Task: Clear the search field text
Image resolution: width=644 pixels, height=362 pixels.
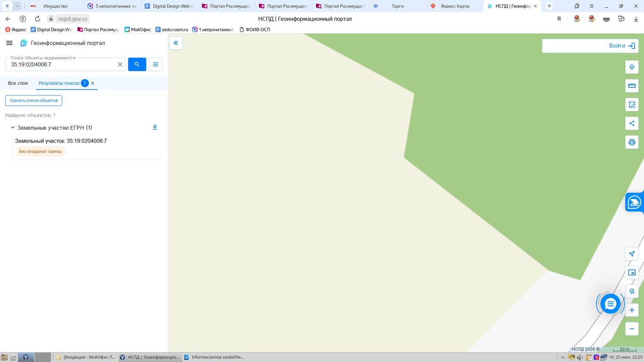Action: click(x=120, y=64)
